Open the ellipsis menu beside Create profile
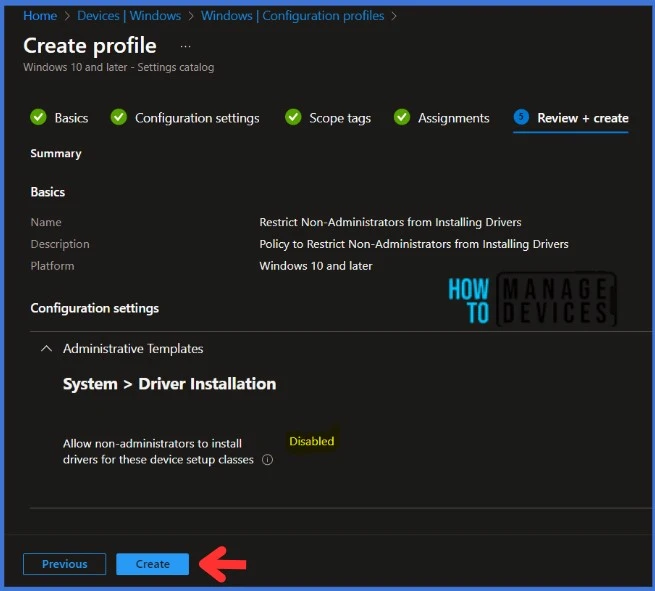Image resolution: width=655 pixels, height=591 pixels. (185, 46)
